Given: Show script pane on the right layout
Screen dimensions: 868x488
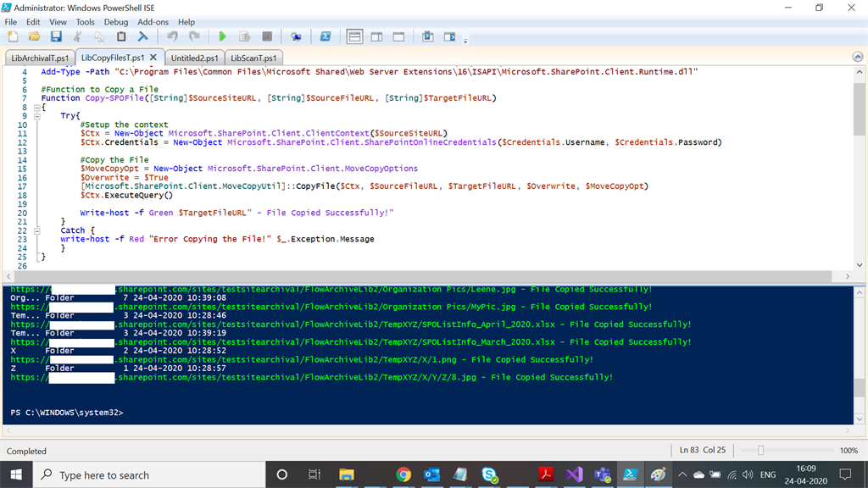Looking at the screenshot, I should tap(376, 36).
